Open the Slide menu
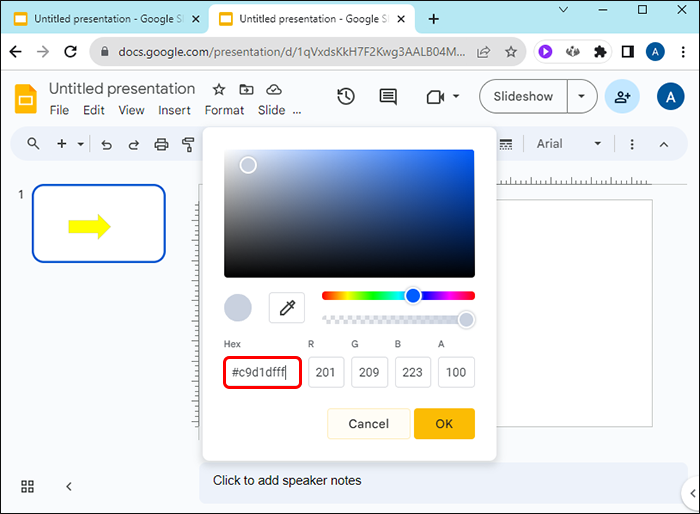Screen dimensions: 700x514 click(271, 110)
